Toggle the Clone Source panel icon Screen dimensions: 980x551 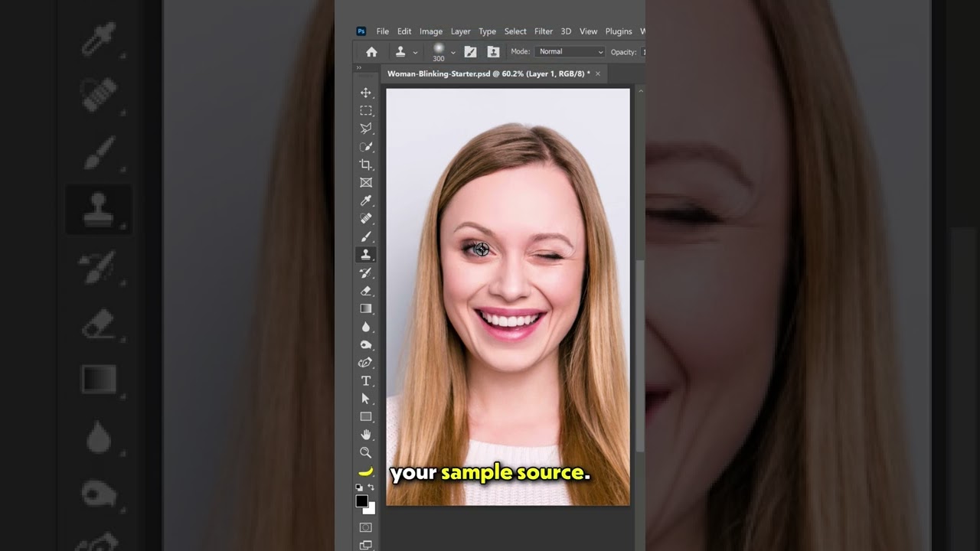pyautogui.click(x=493, y=52)
